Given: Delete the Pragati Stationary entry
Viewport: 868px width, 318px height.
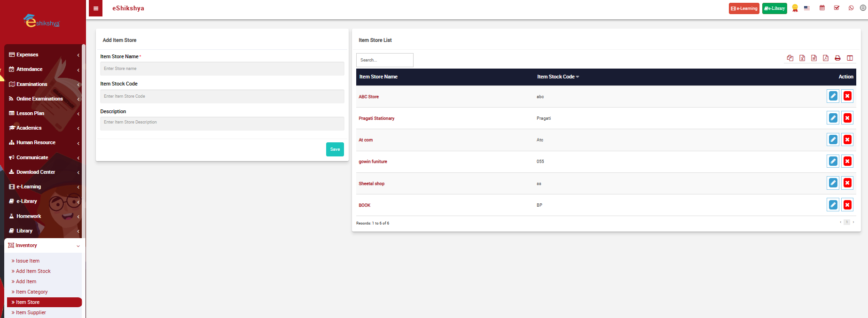Looking at the screenshot, I should [x=847, y=118].
